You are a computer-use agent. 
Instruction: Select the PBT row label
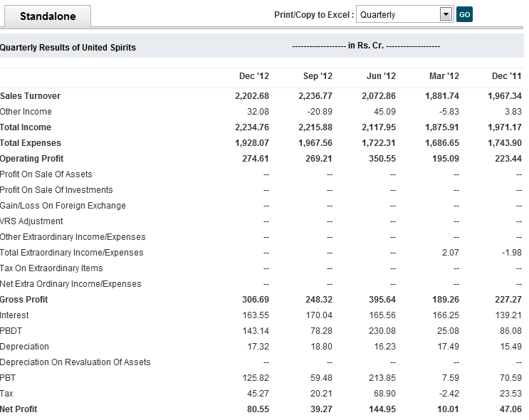tap(8, 378)
